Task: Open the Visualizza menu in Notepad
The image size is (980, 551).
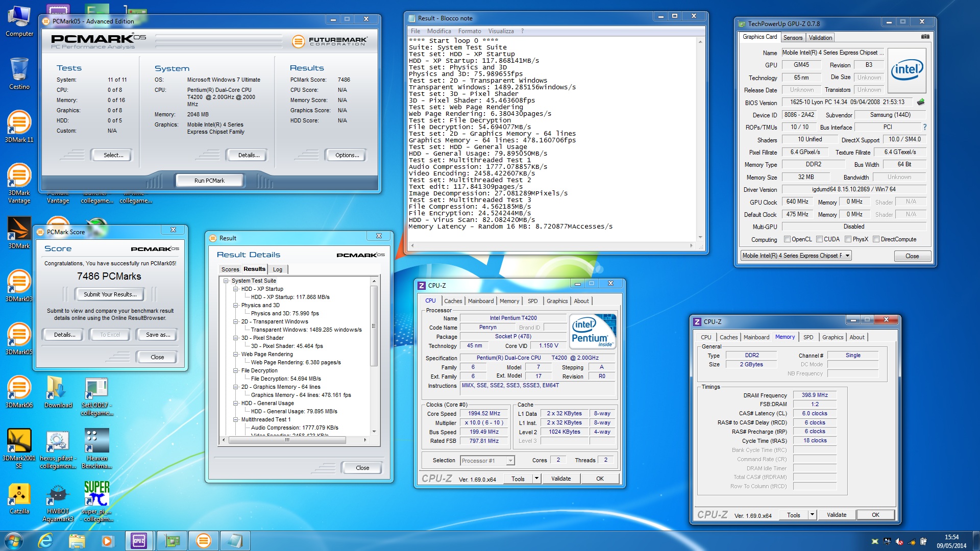Action: point(501,31)
